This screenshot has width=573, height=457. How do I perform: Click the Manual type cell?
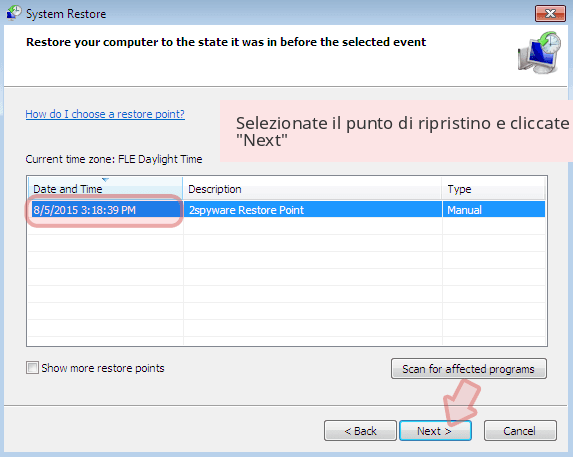[x=494, y=210]
